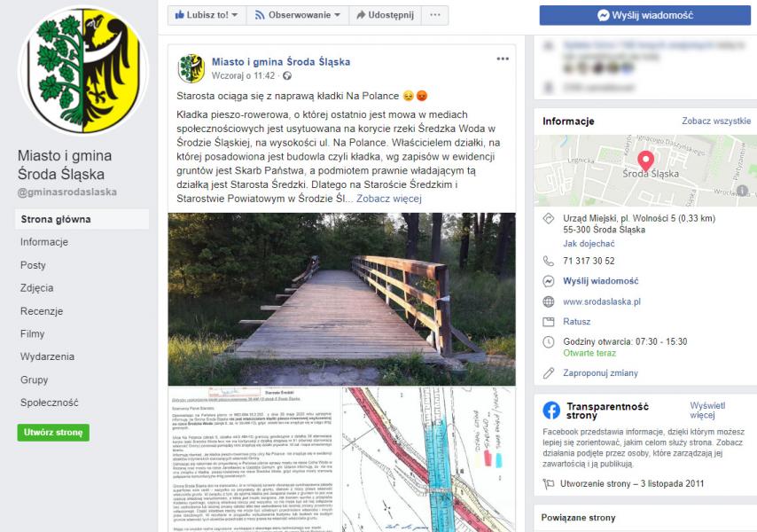The image size is (757, 532).
Task: Click the Messenger icon beside Wyślij wiadomość link
Action: pyautogui.click(x=549, y=281)
